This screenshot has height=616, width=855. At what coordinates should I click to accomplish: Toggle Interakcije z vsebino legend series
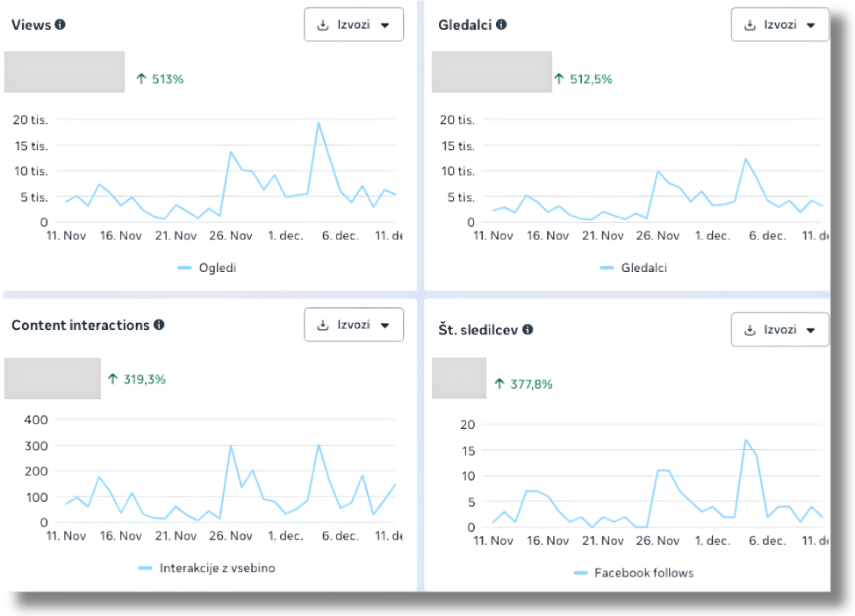click(206, 568)
